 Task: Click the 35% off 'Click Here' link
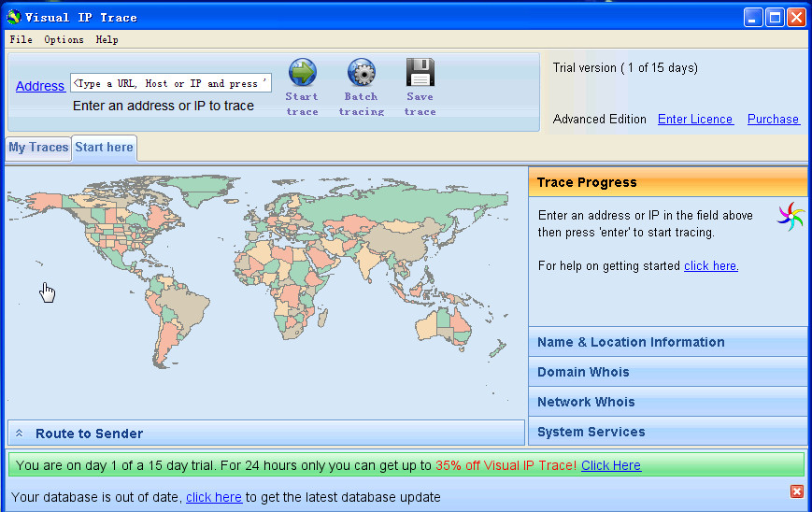pyautogui.click(x=610, y=465)
